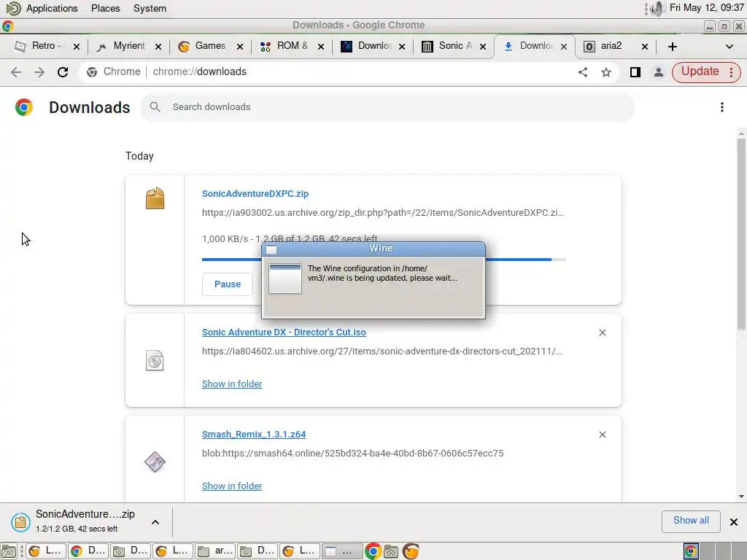Viewport: 747px width, 560px height.
Task: Click the archive.org zip_dir.php source URL text
Action: [382, 213]
